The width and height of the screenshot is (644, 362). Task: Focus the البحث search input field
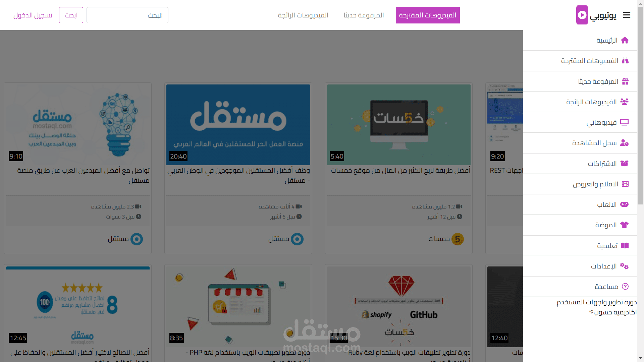tap(127, 15)
